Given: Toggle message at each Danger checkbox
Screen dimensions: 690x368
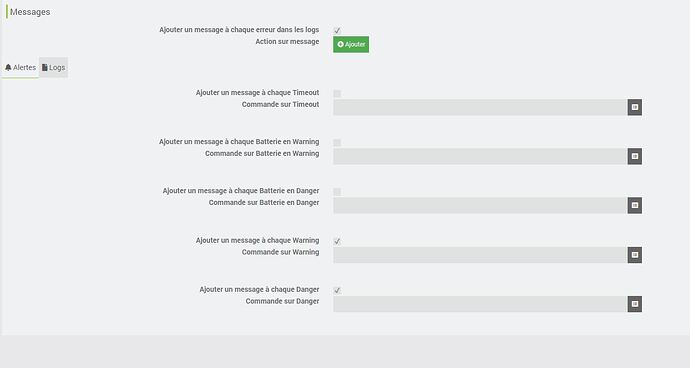Looking at the screenshot, I should (337, 290).
